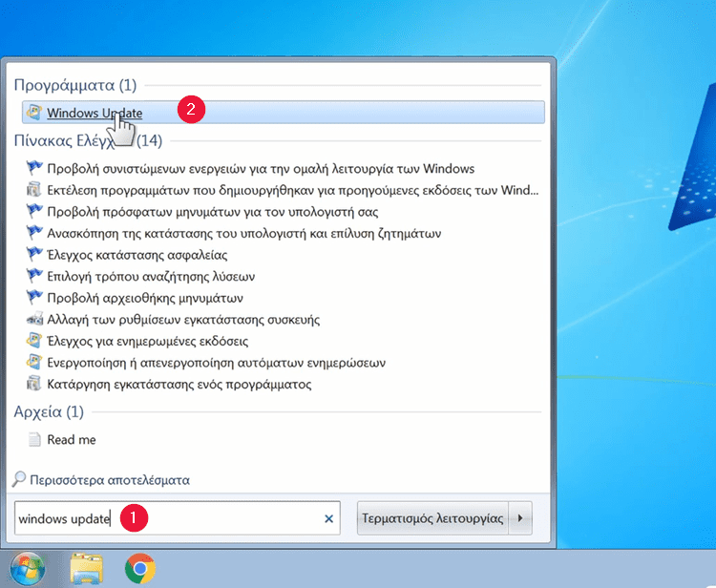Click flag icon beside Ανασκόπηση της κατάστασης
Image resolution: width=716 pixels, height=588 pixels.
[34, 233]
